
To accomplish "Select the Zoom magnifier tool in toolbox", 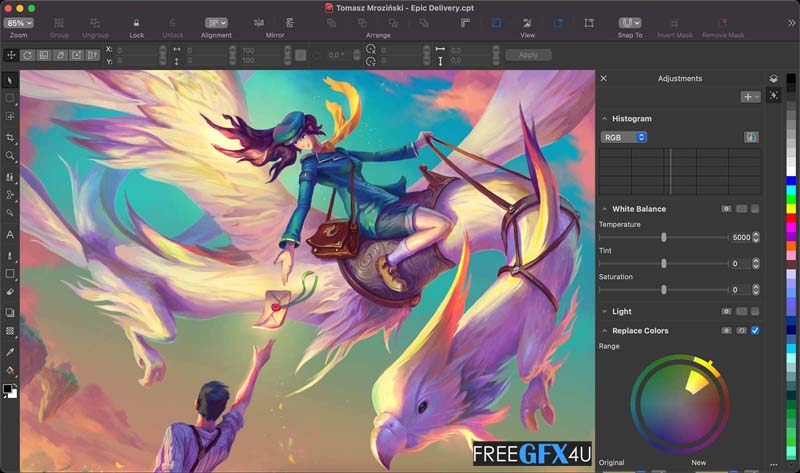I will point(10,156).
